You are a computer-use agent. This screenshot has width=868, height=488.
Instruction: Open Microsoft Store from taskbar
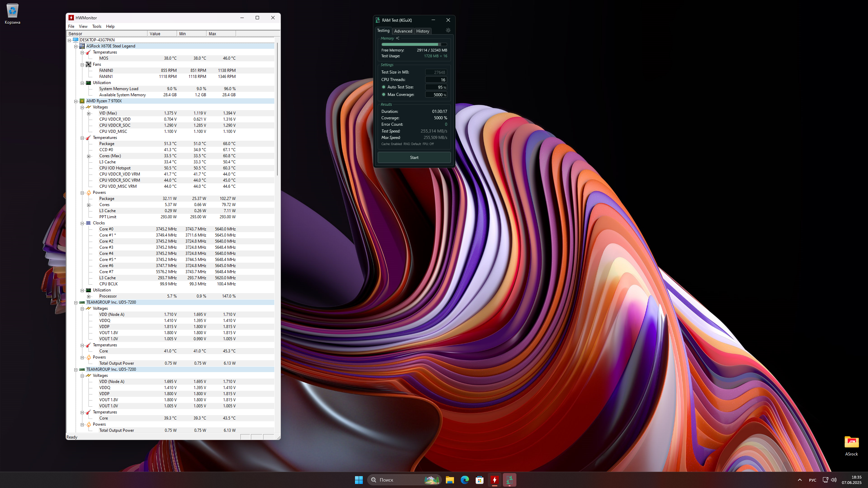tap(479, 480)
